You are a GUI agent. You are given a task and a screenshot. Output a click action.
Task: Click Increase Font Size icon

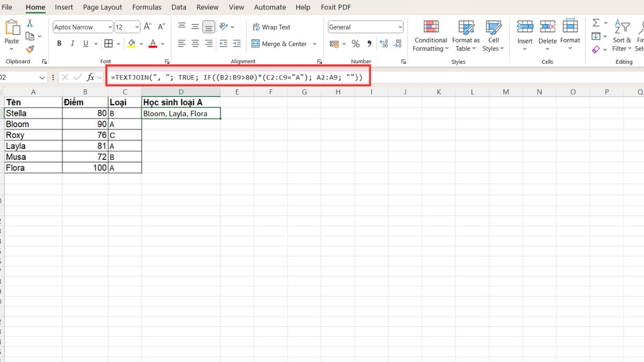click(148, 27)
